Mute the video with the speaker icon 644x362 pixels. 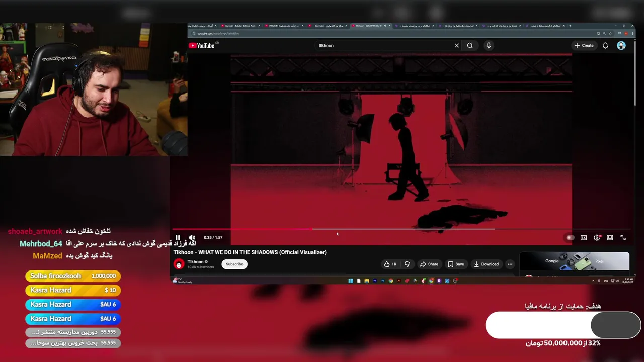pyautogui.click(x=192, y=238)
